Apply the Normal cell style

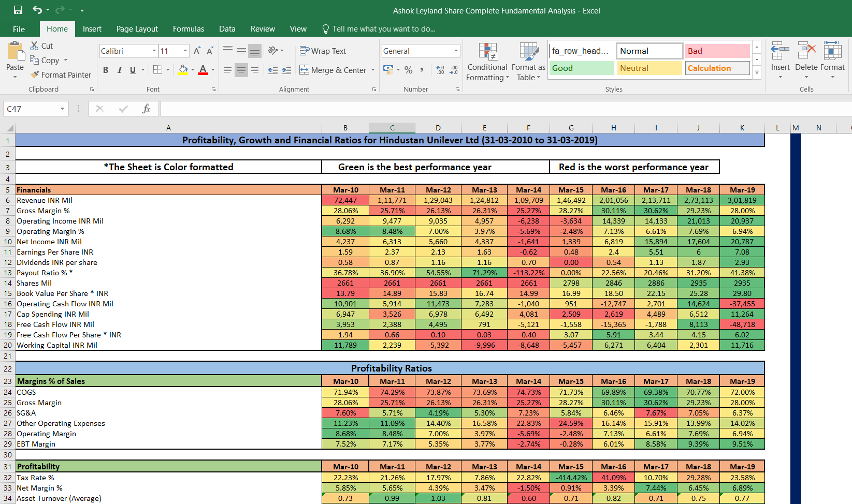[x=649, y=51]
